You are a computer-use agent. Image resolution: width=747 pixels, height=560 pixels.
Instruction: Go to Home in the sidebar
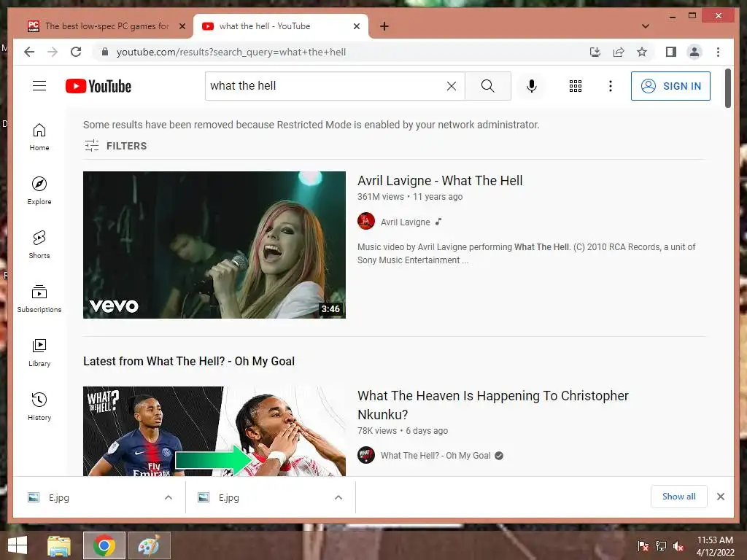pos(39,137)
